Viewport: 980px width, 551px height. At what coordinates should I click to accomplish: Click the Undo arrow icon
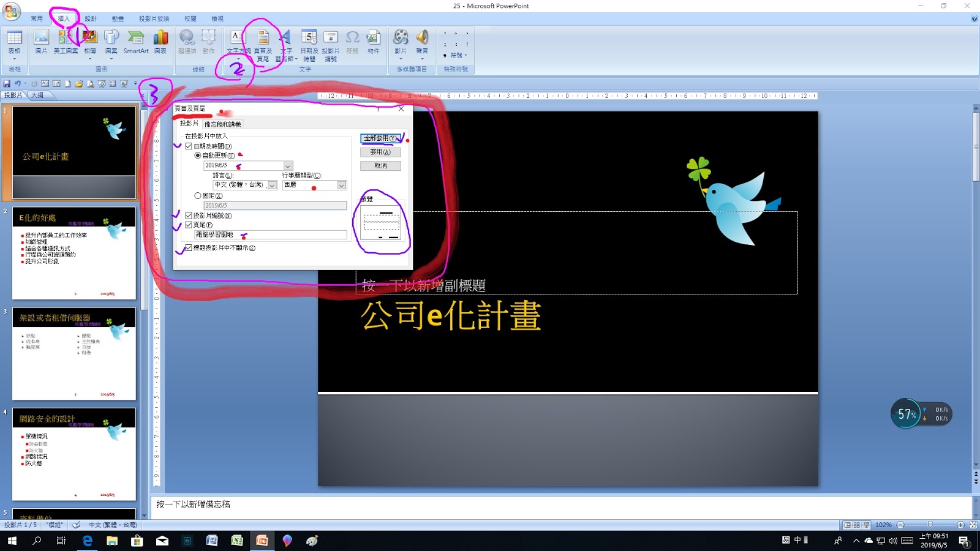[18, 83]
